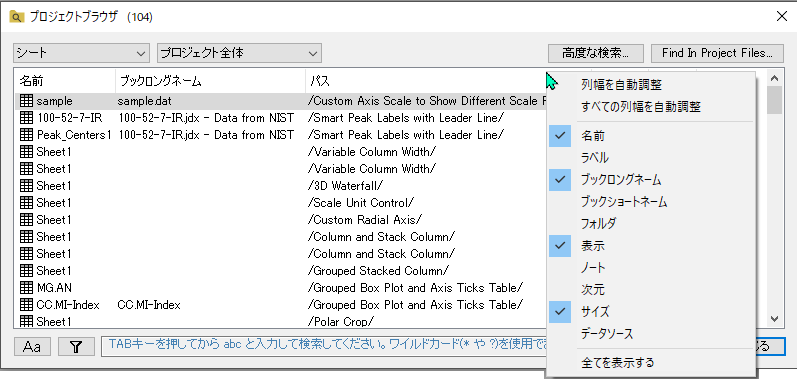The height and width of the screenshot is (379, 797).
Task: Click the sheet icon beside MG.AN
Action: point(26,288)
